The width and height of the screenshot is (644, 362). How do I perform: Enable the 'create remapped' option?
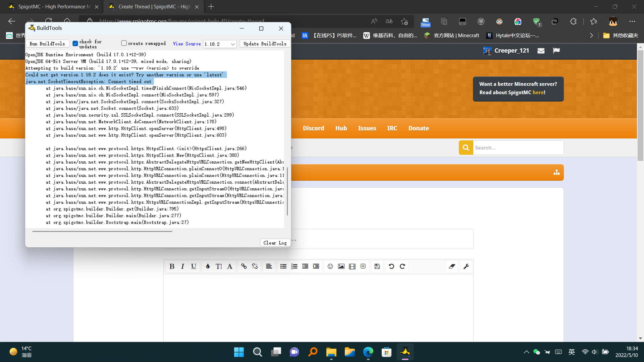pos(124,43)
